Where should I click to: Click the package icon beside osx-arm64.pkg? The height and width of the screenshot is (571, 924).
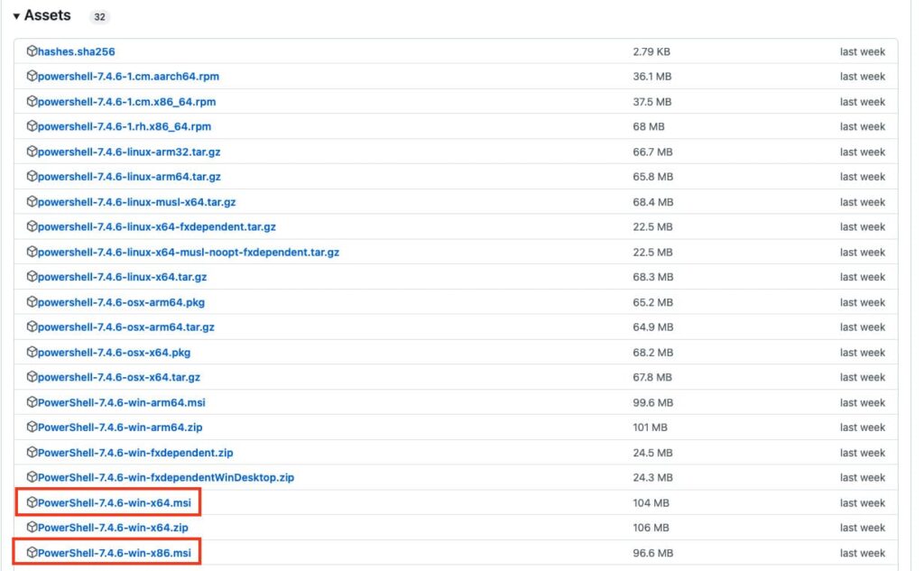(32, 301)
